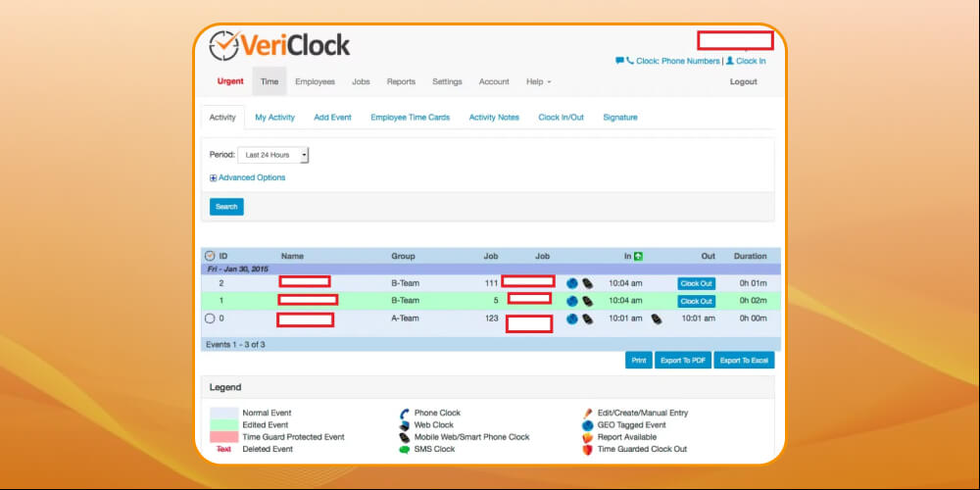Click the phone handset icon in the header
980x490 pixels.
coord(630,61)
